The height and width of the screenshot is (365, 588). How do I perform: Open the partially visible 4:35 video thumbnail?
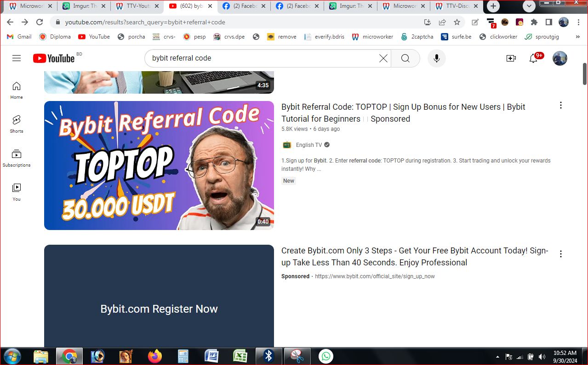159,82
